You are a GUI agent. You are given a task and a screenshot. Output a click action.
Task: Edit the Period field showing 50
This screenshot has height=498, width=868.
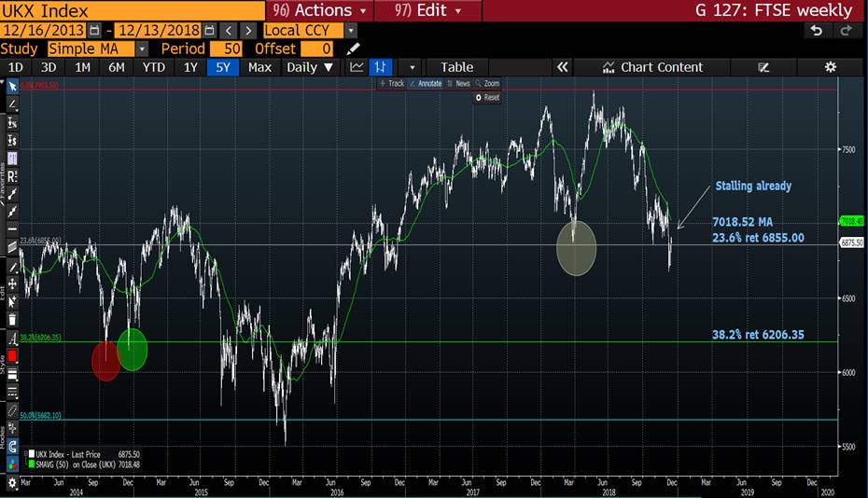click(225, 48)
